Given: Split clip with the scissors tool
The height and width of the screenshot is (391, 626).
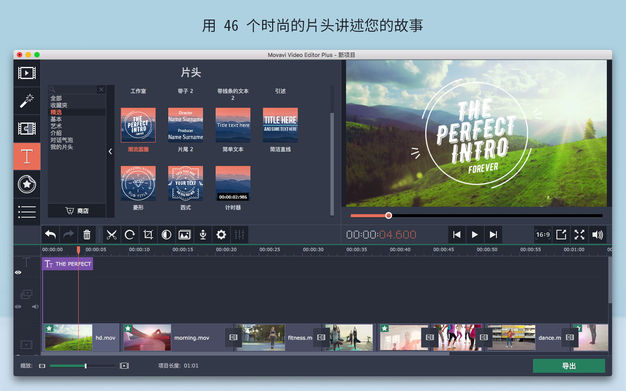Looking at the screenshot, I should coord(111,235).
